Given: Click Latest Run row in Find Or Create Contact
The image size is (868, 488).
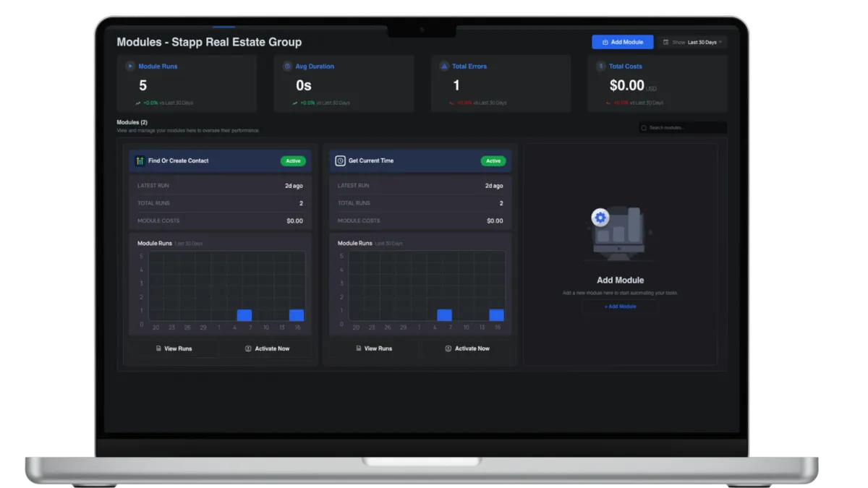Looking at the screenshot, I should point(221,186).
